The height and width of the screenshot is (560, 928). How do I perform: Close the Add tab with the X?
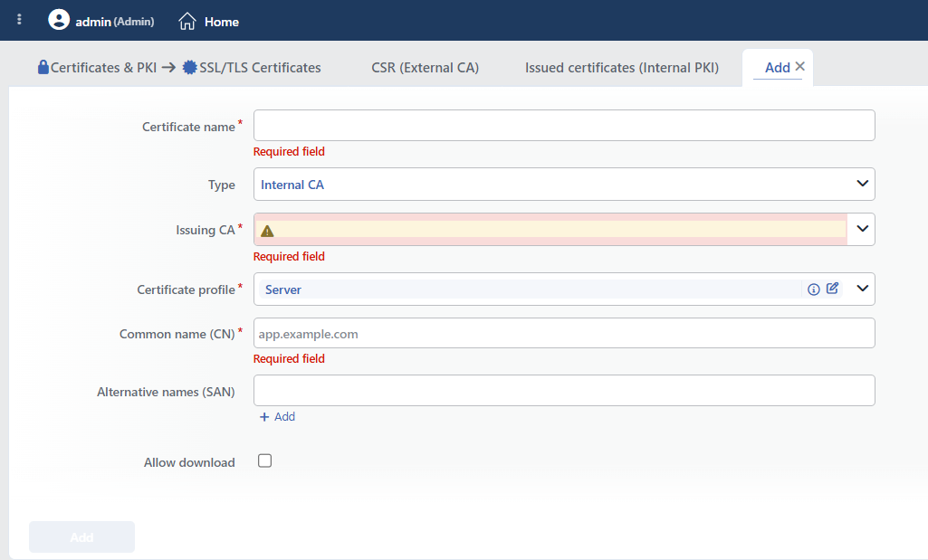(x=800, y=66)
